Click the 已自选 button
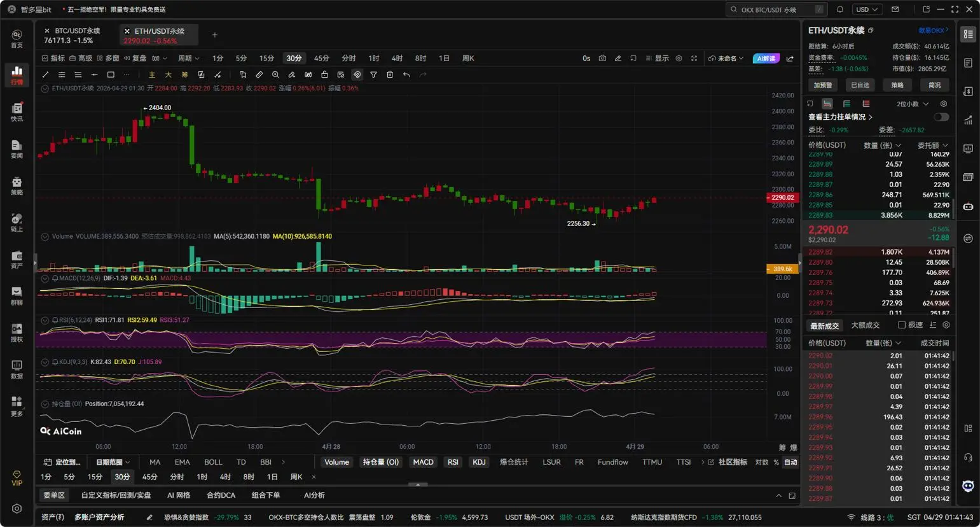 tap(860, 85)
